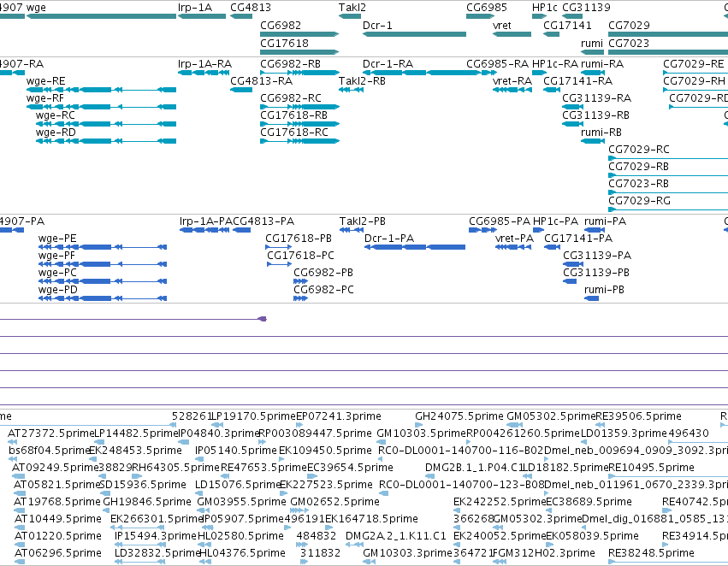This screenshot has height=566, width=728.
Task: Click the CG17618-PB protein label
Action: pos(299,239)
